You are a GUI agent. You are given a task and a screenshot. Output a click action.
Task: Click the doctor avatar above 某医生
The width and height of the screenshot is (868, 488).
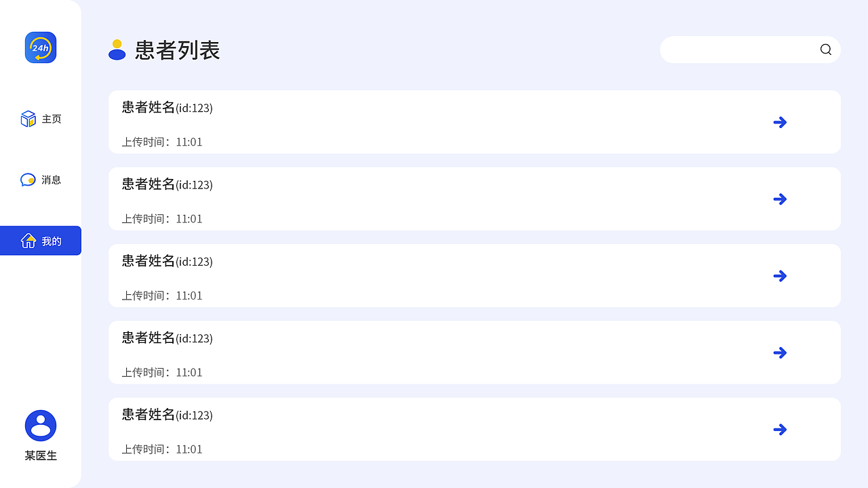40,425
